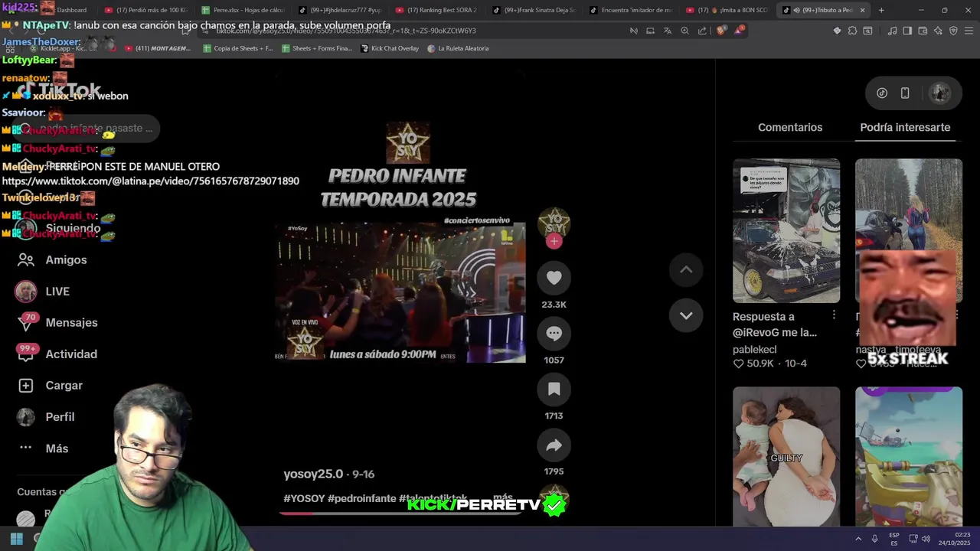Open the extensions puzzle icon in toolbar
The height and width of the screenshot is (551, 980).
[852, 31]
